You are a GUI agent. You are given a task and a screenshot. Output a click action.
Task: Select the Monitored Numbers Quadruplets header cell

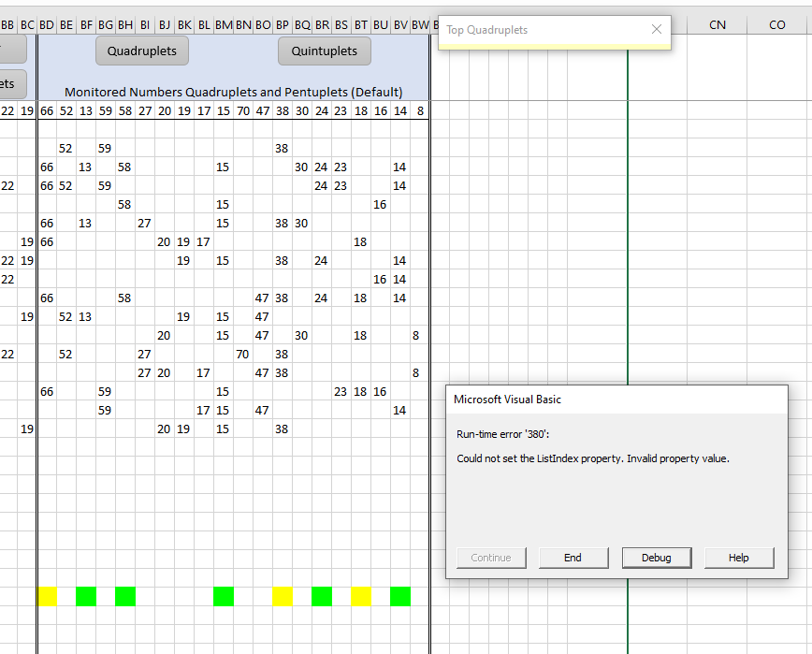pyautogui.click(x=235, y=92)
